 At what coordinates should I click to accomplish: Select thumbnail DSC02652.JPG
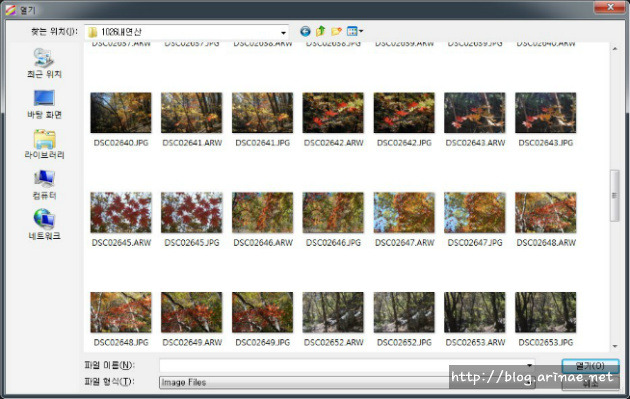pyautogui.click(x=404, y=312)
